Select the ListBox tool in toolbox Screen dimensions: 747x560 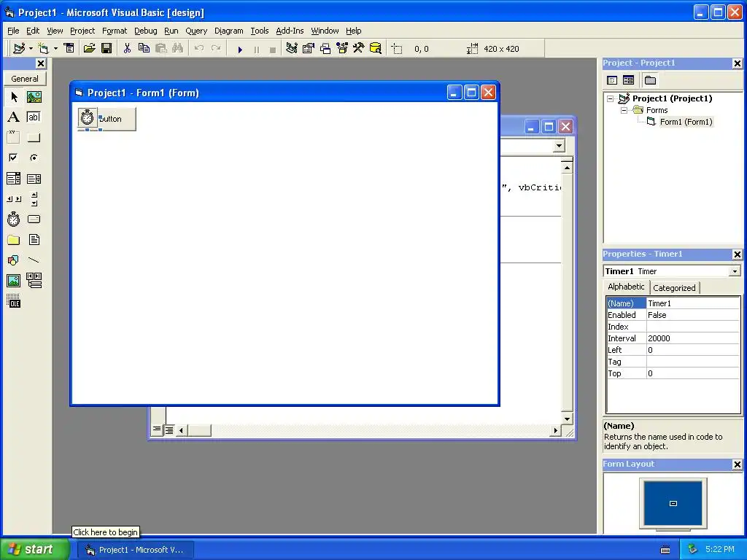pos(34,179)
